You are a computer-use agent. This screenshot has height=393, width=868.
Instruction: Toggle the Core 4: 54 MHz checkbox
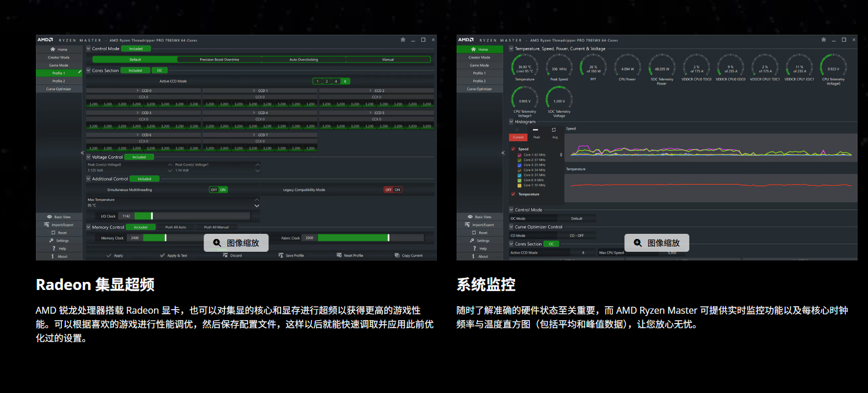(x=520, y=170)
